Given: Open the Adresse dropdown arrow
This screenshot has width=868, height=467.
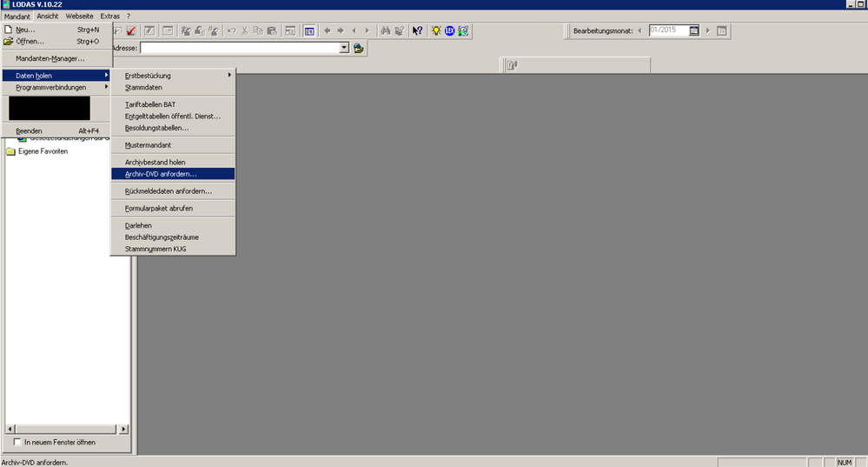Looking at the screenshot, I should (x=345, y=49).
